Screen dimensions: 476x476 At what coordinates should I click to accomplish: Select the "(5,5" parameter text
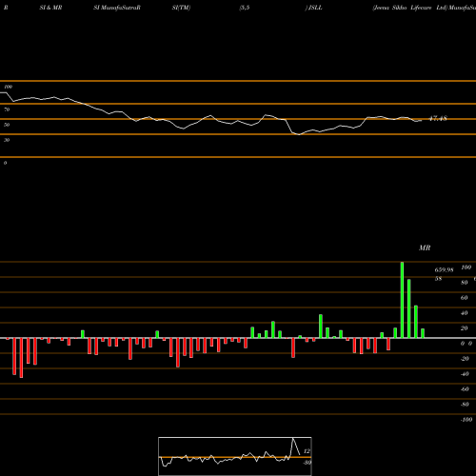[245, 8]
